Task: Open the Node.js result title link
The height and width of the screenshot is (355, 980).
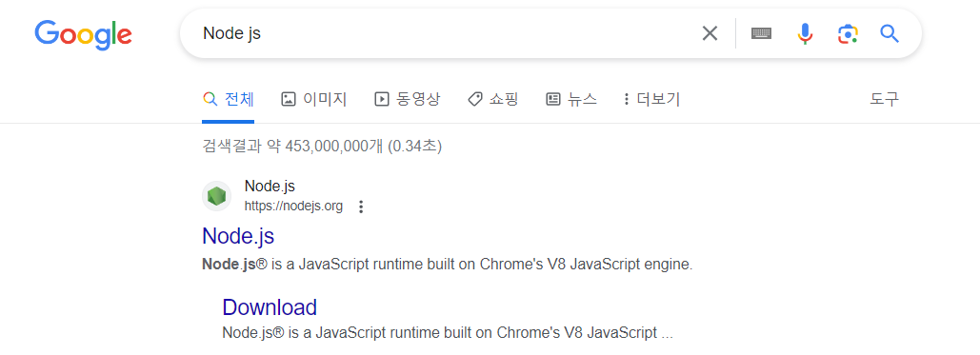Action: (238, 236)
